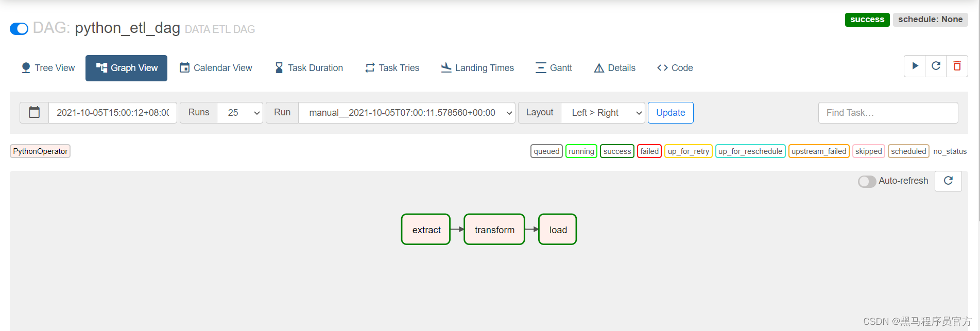Delete the DAG using the red trash icon

(957, 66)
